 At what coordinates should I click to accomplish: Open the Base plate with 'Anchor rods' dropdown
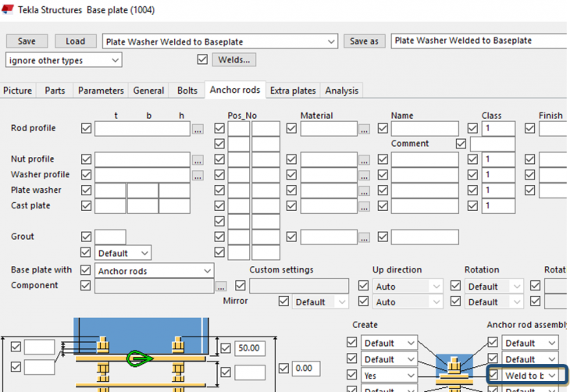point(155,271)
